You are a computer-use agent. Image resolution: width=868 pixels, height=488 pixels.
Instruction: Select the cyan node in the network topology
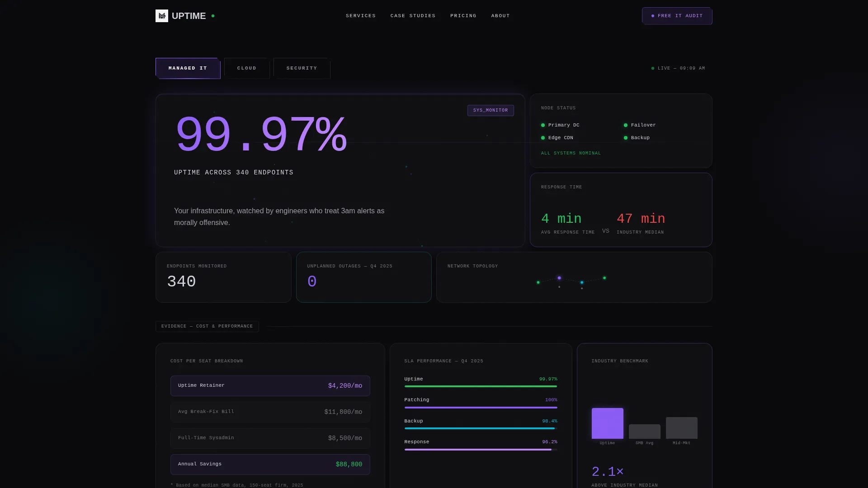(x=582, y=282)
